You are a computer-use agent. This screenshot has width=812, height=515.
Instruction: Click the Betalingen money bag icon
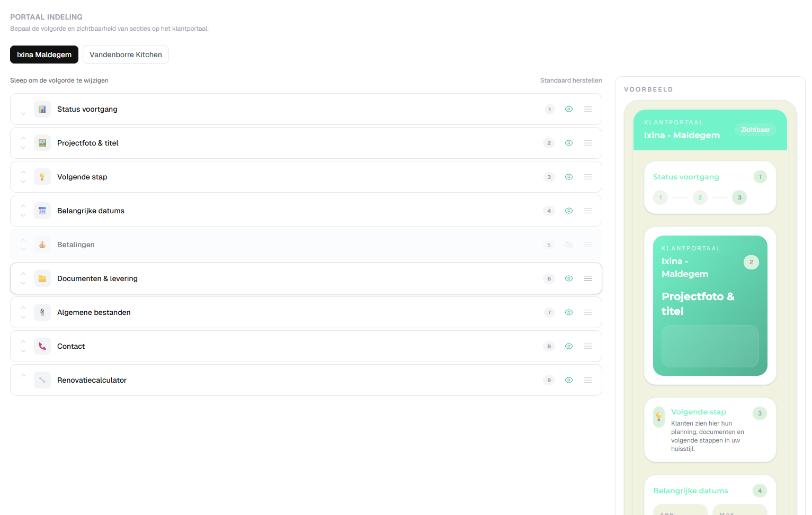point(42,245)
